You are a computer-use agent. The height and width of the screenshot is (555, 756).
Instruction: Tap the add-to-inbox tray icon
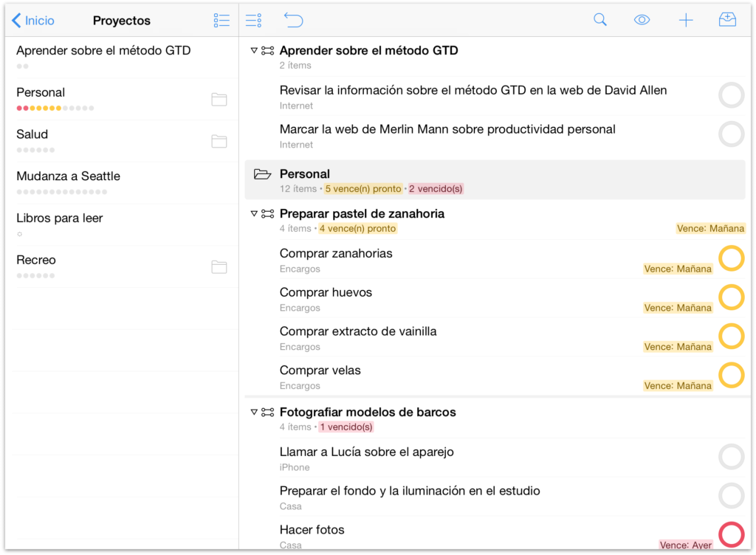(727, 21)
